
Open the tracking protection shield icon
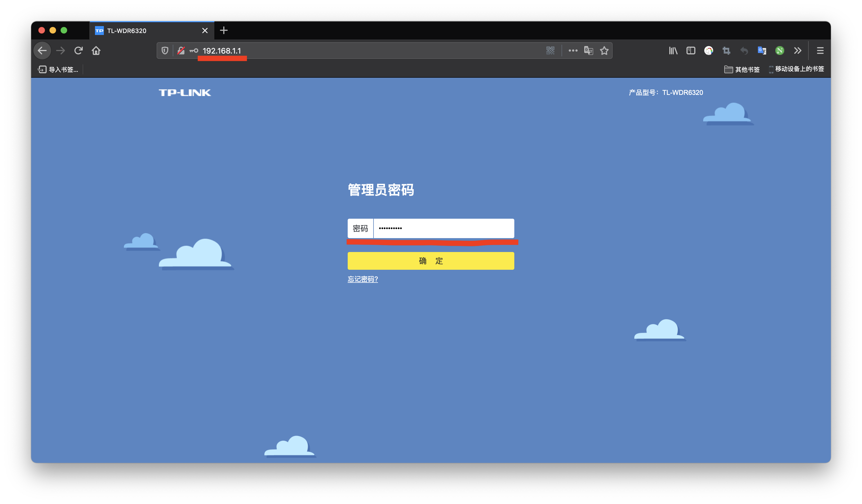pyautogui.click(x=165, y=51)
